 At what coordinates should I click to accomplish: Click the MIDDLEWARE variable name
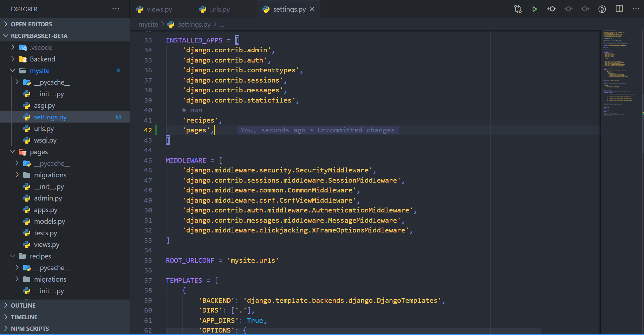186,160
